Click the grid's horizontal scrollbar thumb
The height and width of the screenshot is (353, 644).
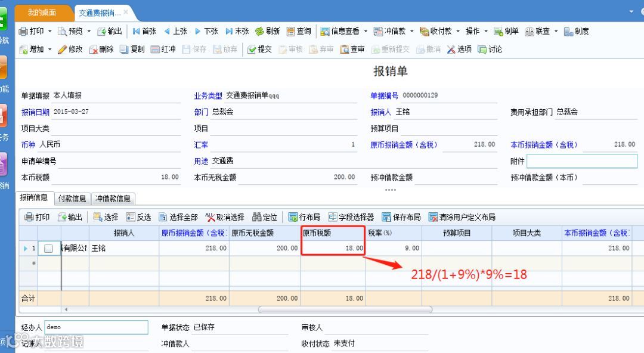click(x=345, y=309)
